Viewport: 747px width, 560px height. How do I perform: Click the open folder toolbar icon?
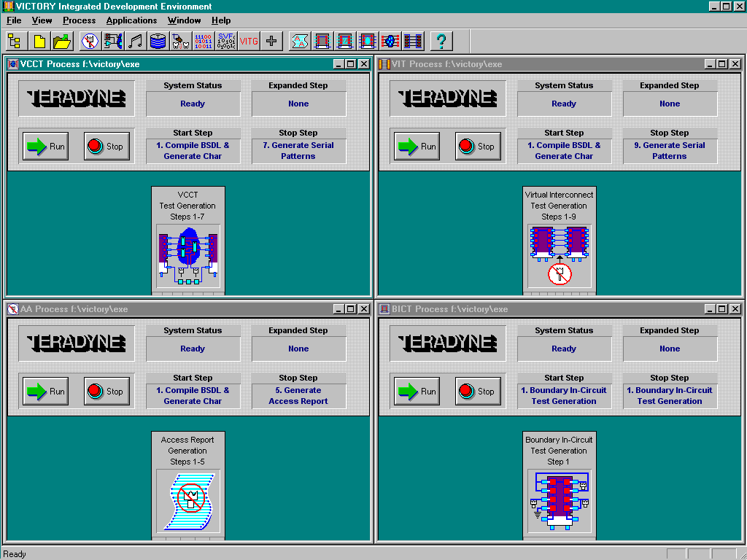pos(62,41)
